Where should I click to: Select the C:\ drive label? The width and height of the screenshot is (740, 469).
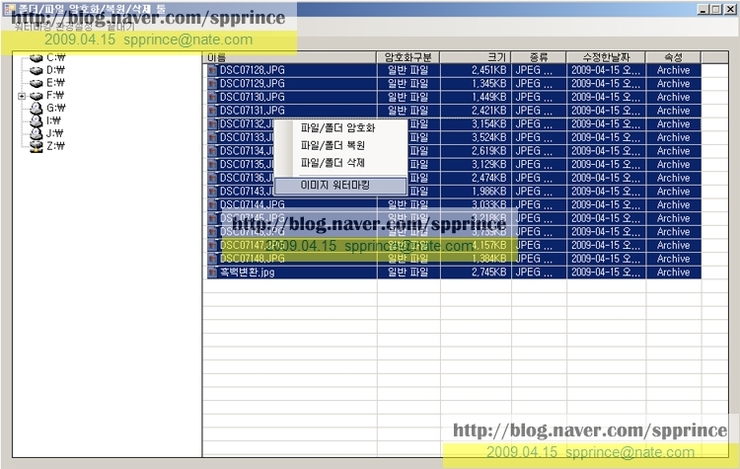coord(56,58)
